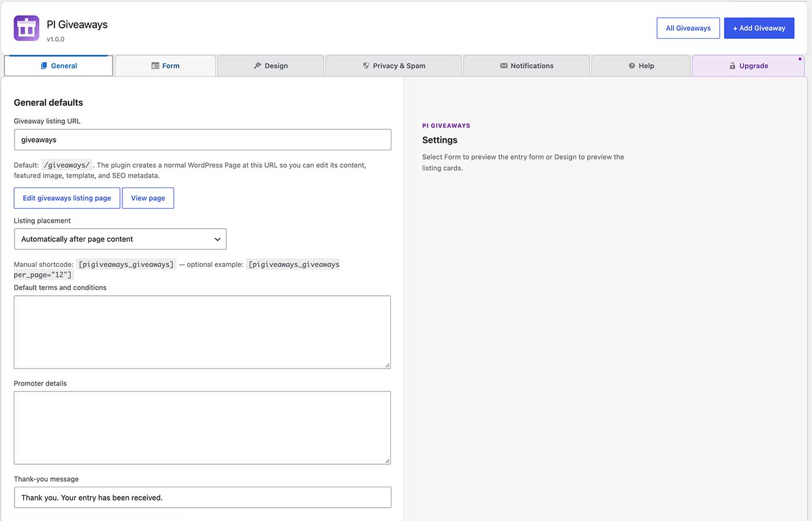Screen dimensions: 812x521
Task: Click the View page button
Action: coord(148,198)
